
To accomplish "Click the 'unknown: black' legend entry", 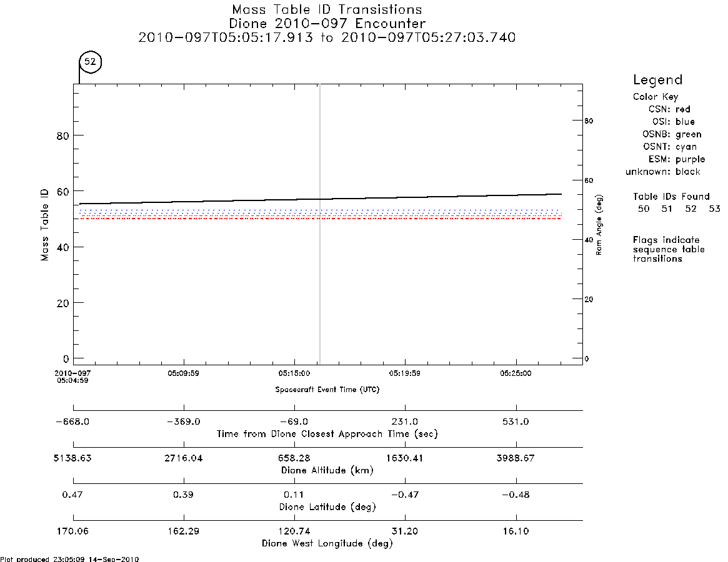I will click(662, 172).
